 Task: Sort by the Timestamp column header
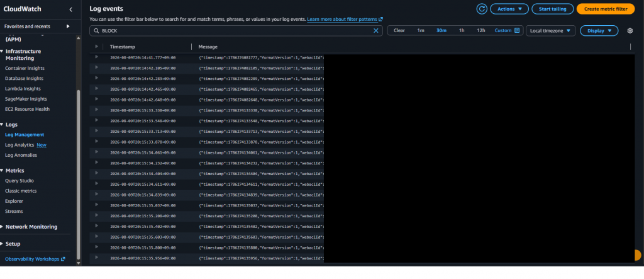pos(123,47)
